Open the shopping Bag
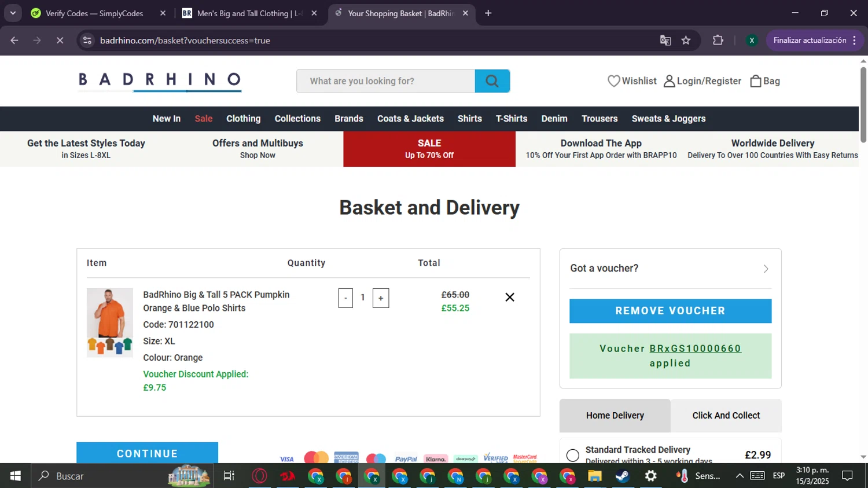The width and height of the screenshot is (868, 488). (764, 81)
